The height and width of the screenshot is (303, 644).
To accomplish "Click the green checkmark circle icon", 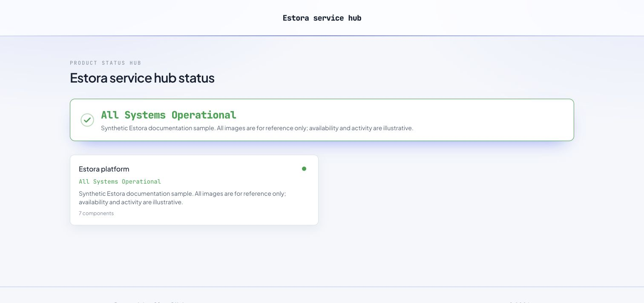I will [x=87, y=120].
